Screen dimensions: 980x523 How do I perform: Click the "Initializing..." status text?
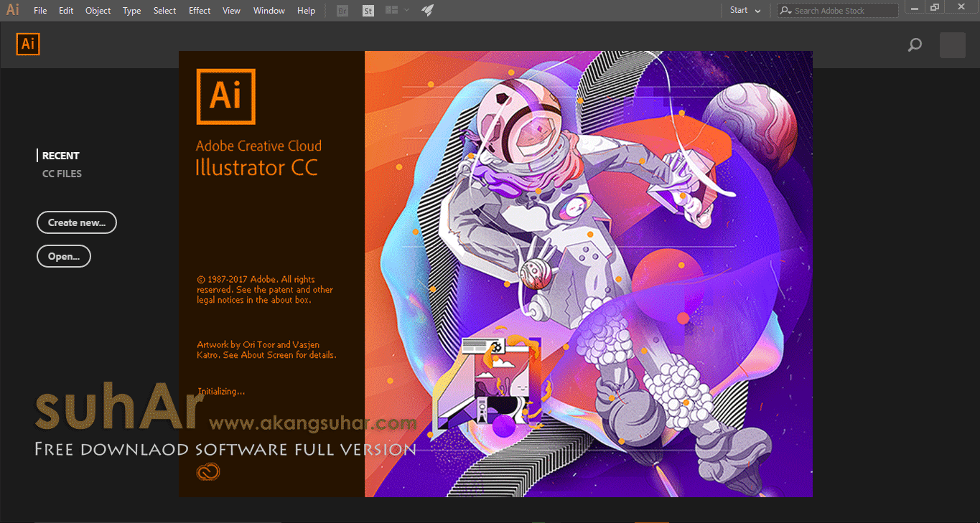pyautogui.click(x=221, y=392)
